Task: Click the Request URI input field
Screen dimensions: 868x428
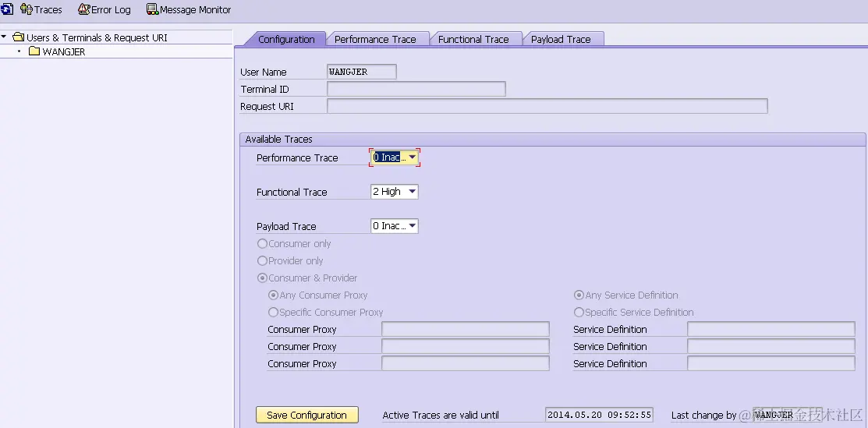Action: (x=547, y=106)
